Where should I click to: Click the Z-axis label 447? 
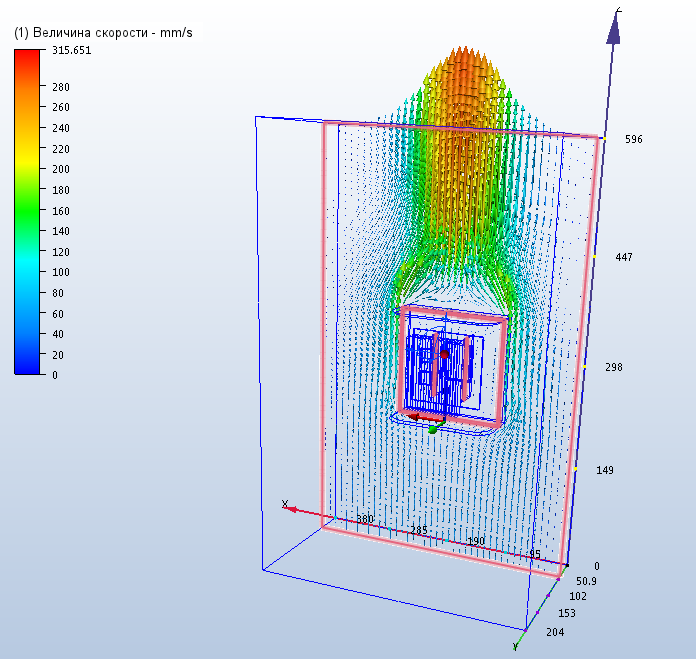point(624,257)
